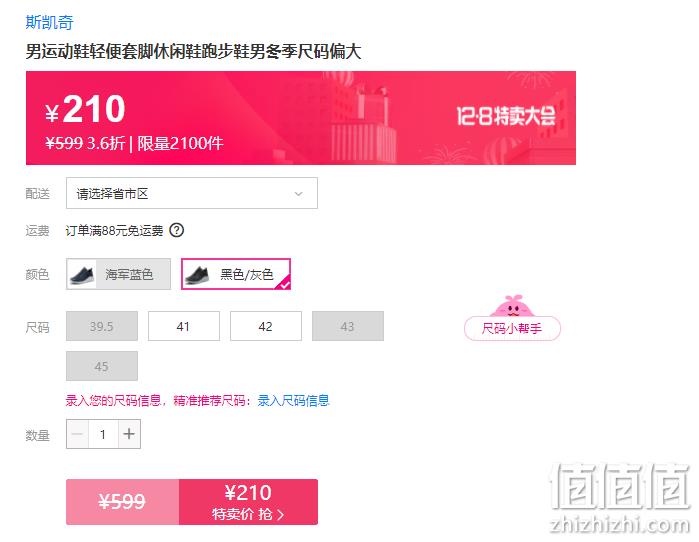Image resolution: width=699 pixels, height=542 pixels.
Task: Click the 尺码小帮手 size helper button
Action: pyautogui.click(x=512, y=328)
